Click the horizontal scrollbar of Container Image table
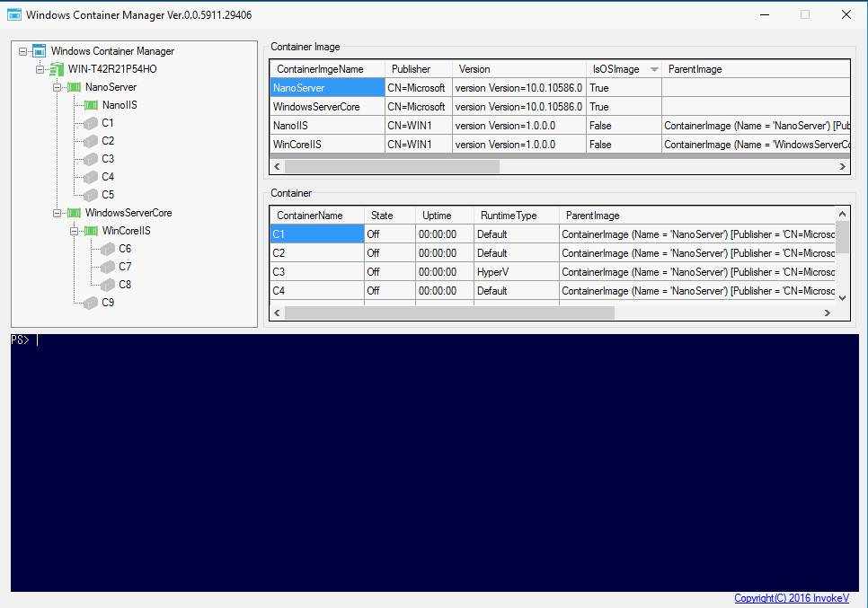The width and height of the screenshot is (868, 608). pos(560,166)
